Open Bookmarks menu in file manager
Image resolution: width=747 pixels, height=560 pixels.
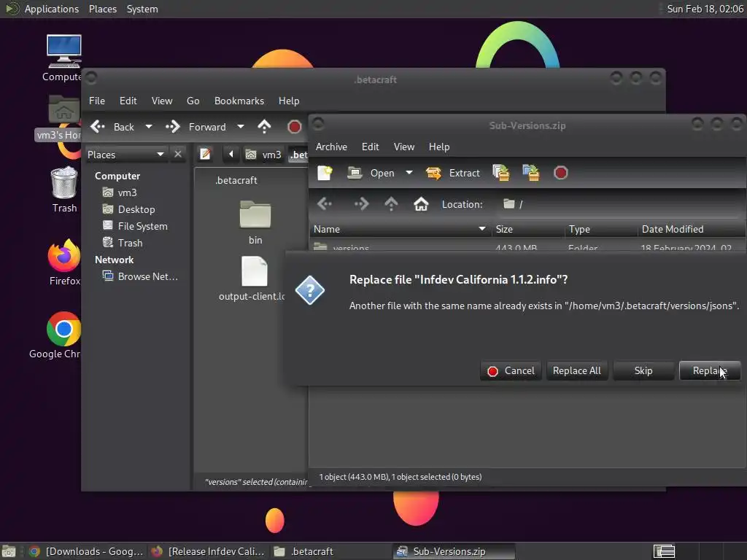[x=239, y=101]
